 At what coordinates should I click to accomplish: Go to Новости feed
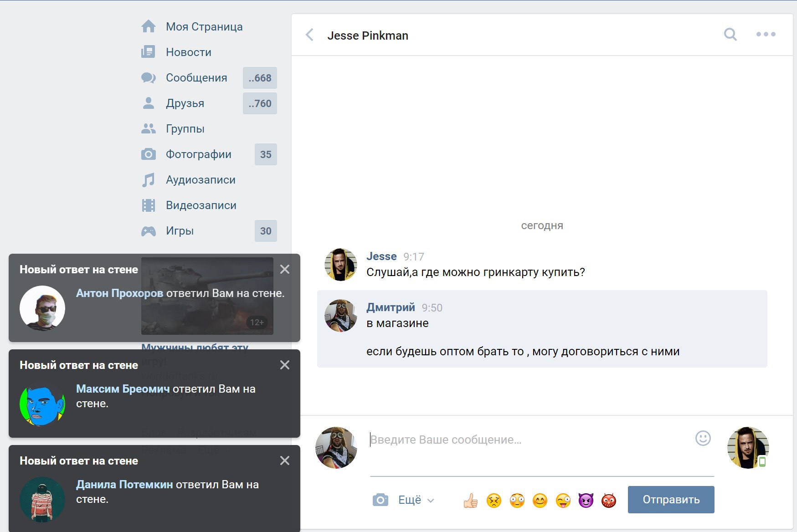coord(189,52)
